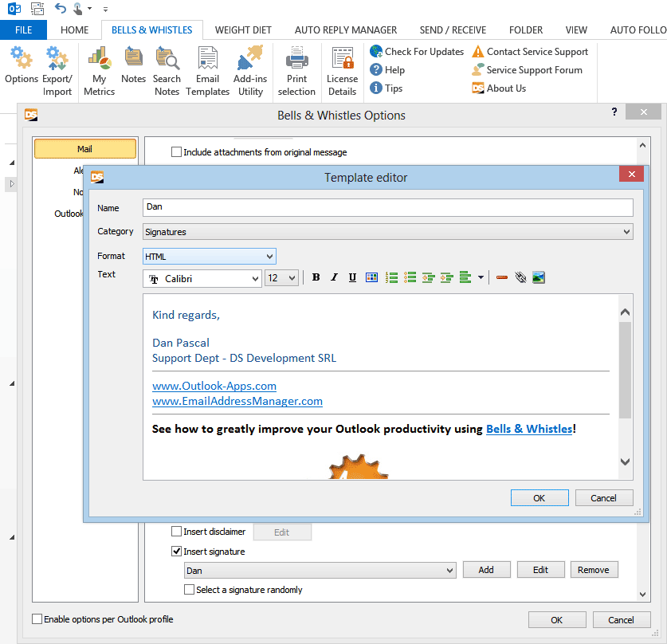Open the FILE tab

23,29
